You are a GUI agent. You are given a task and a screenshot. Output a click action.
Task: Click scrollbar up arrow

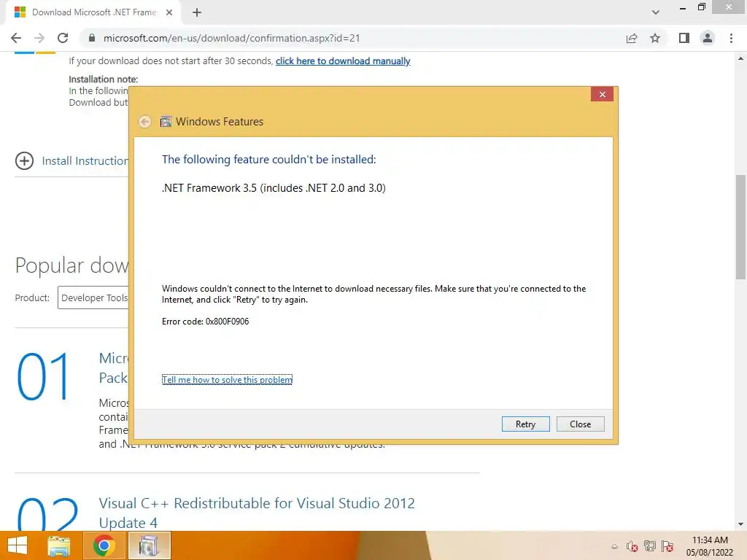pos(740,58)
